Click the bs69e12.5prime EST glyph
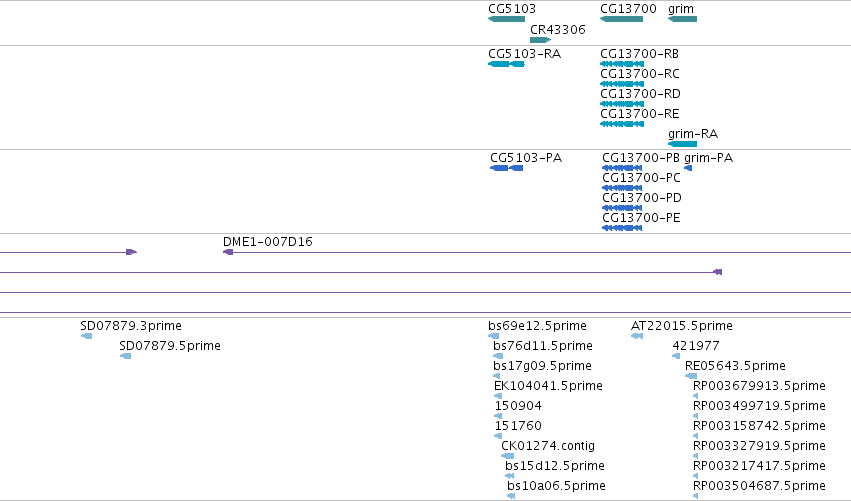Screen dimensions: 851x501 (x=493, y=336)
